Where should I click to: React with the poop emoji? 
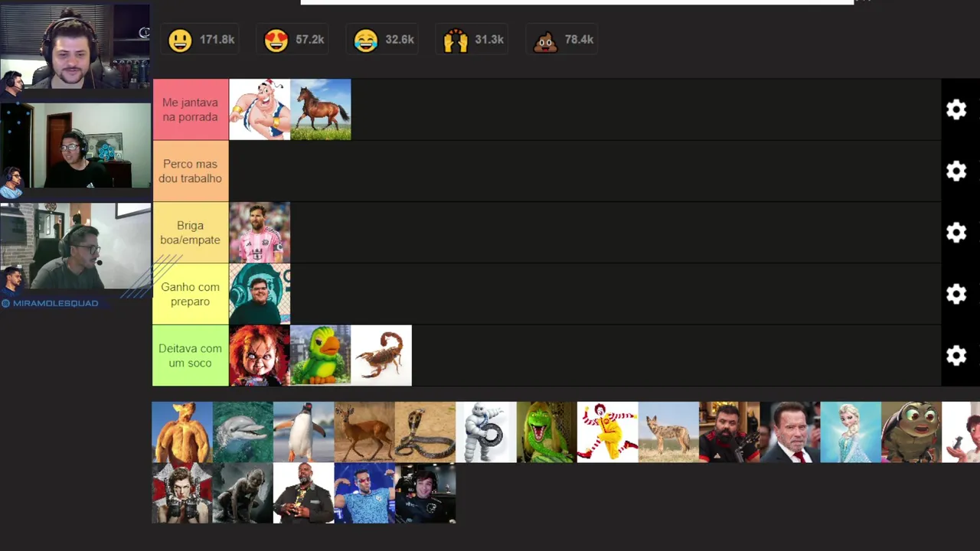pos(545,40)
